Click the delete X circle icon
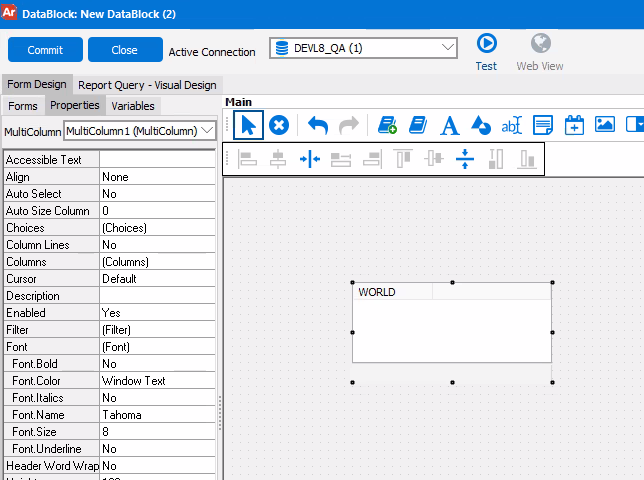 (x=279, y=125)
